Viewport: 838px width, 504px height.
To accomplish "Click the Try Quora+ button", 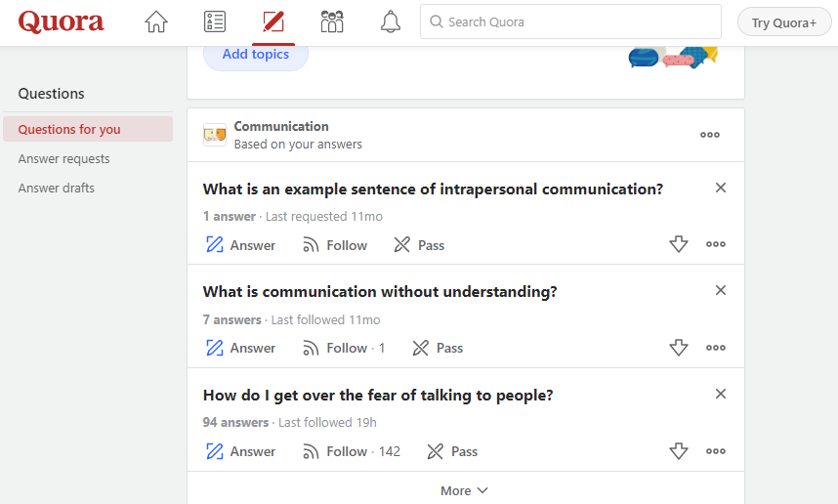I will [784, 22].
